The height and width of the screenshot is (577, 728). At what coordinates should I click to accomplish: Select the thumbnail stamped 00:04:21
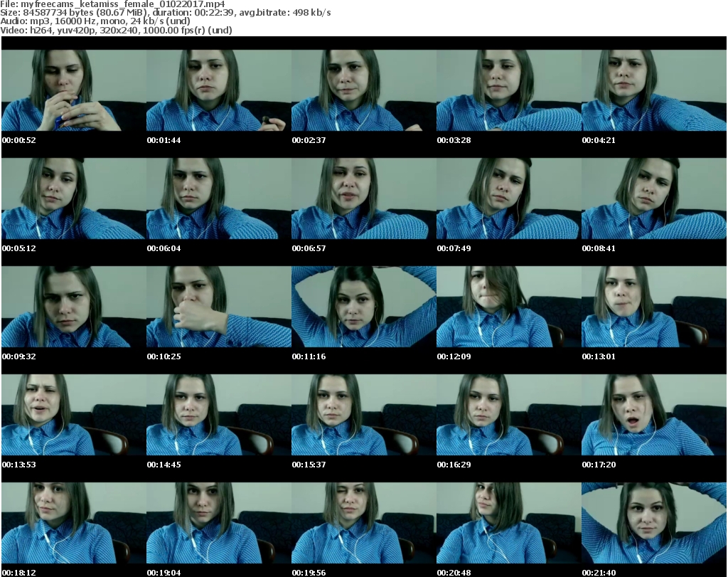coord(654,90)
